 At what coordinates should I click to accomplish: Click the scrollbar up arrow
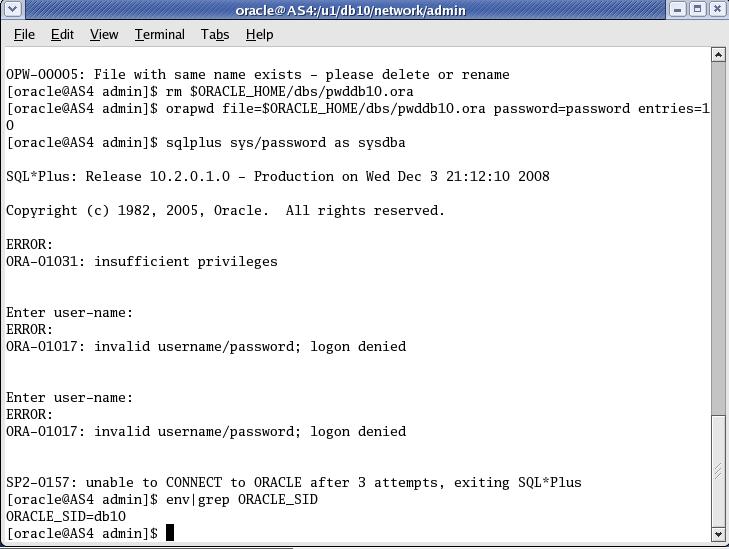(719, 54)
